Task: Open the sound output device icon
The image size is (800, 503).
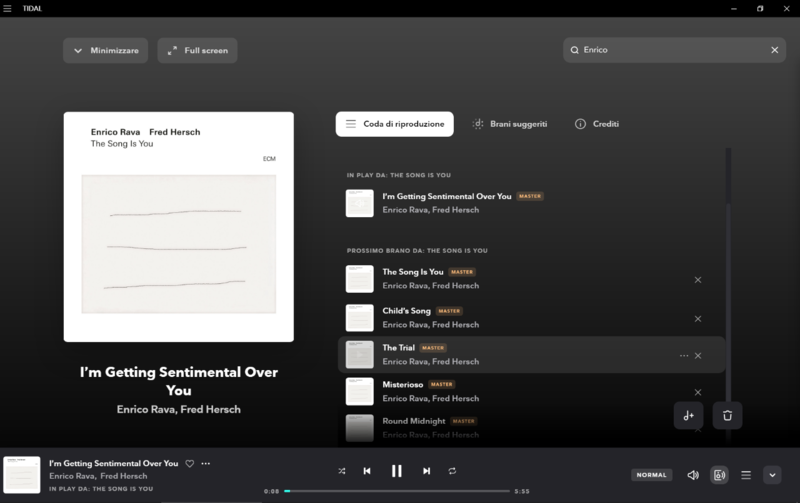Action: (x=719, y=475)
